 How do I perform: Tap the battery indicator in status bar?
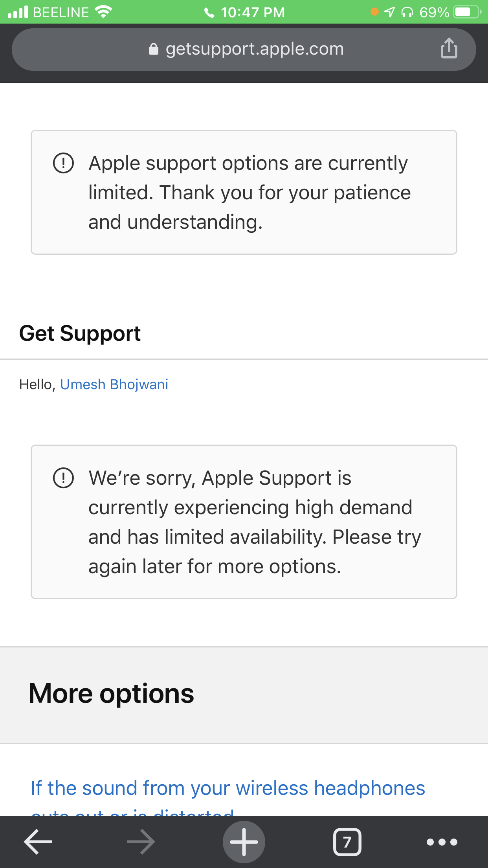tap(467, 12)
